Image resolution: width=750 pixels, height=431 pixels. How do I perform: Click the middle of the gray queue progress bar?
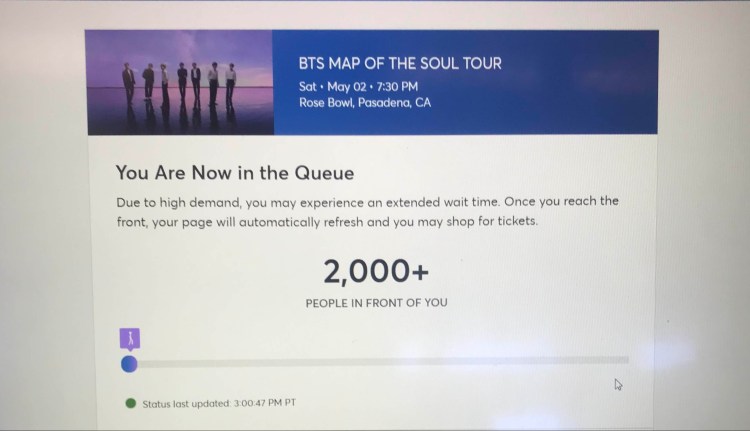point(380,360)
